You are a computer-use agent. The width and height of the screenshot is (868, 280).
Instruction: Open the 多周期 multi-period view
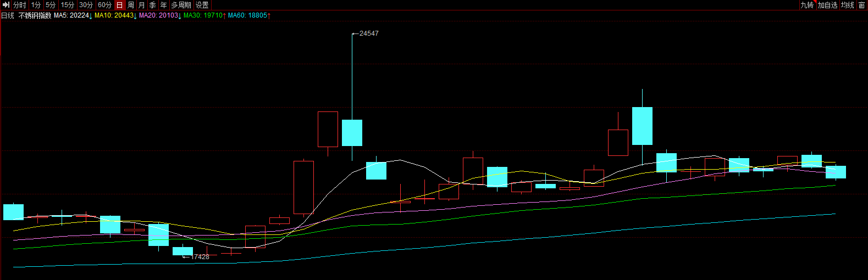coord(181,5)
